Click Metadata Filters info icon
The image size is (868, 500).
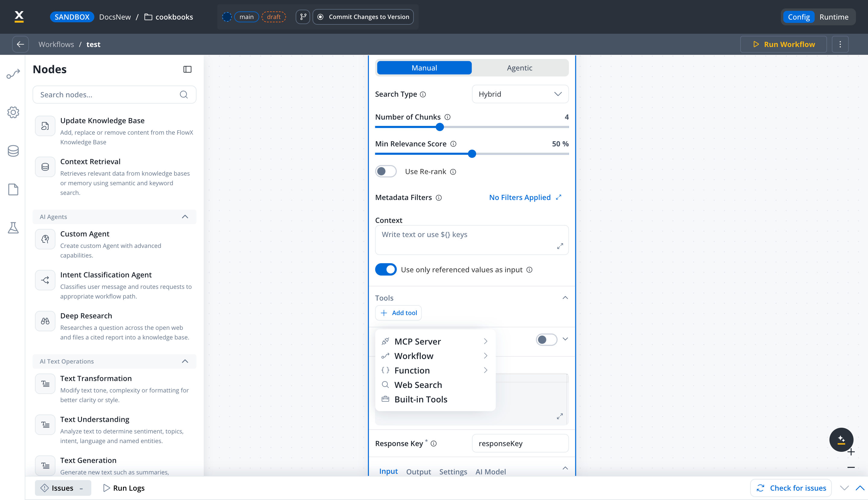[439, 198]
